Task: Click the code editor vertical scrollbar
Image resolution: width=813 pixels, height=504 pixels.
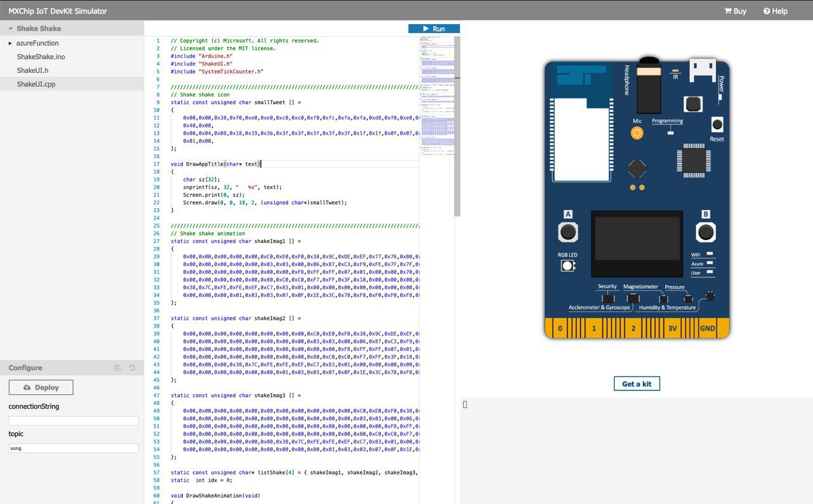Action: pyautogui.click(x=457, y=127)
